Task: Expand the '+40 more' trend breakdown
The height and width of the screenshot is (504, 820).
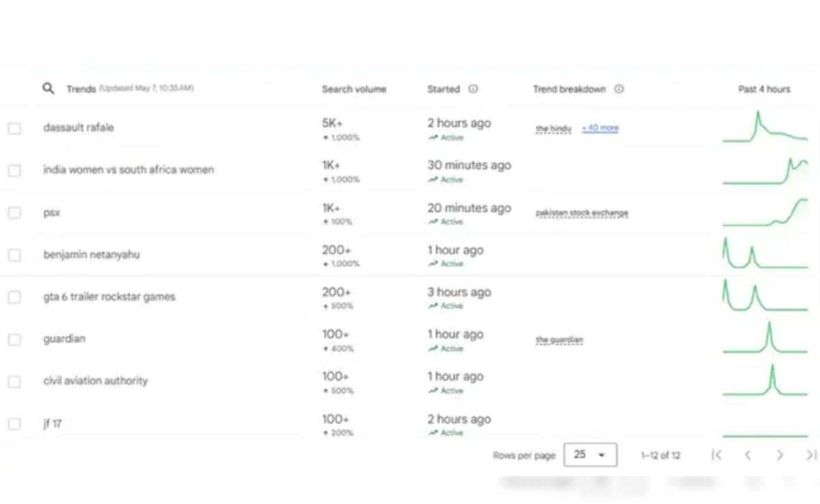Action: click(x=600, y=128)
